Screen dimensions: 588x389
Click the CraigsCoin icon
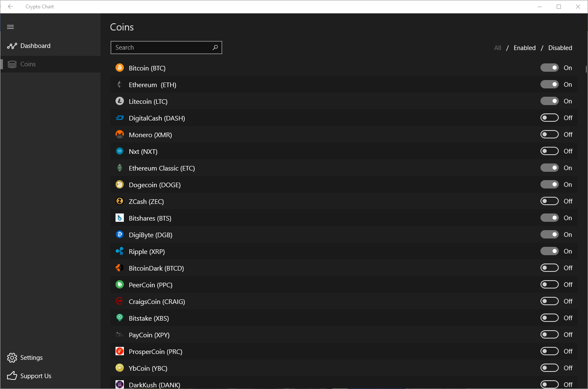(120, 301)
